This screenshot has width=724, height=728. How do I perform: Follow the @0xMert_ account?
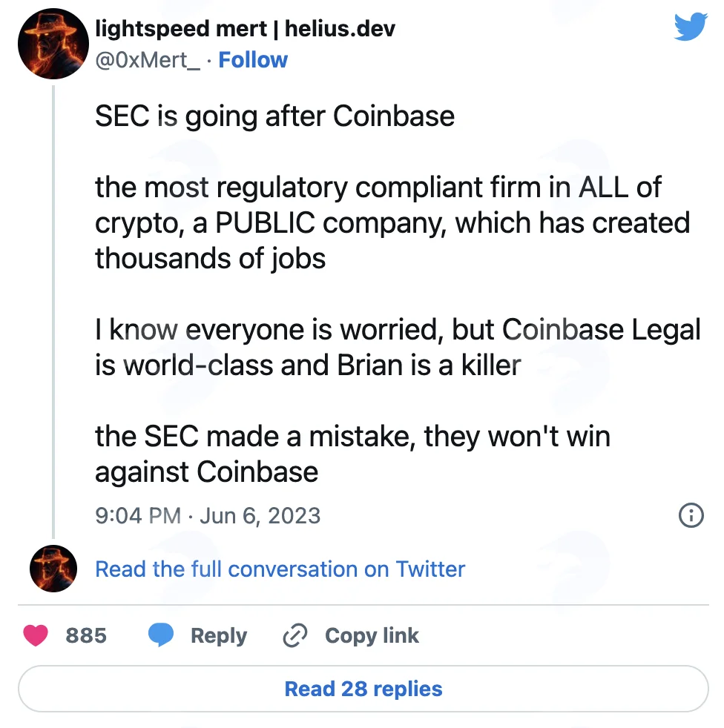pos(253,60)
